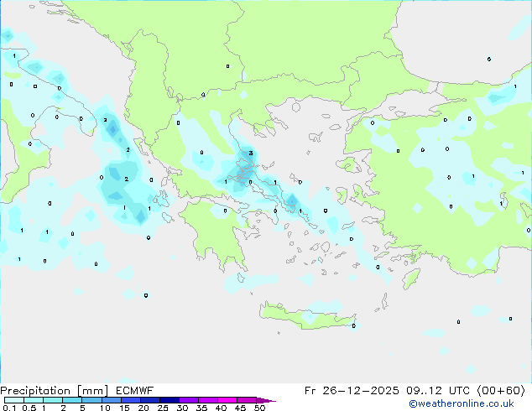Click the 1–2 mm legend color swatch
Screen dimensions: 532x411
click(53, 400)
